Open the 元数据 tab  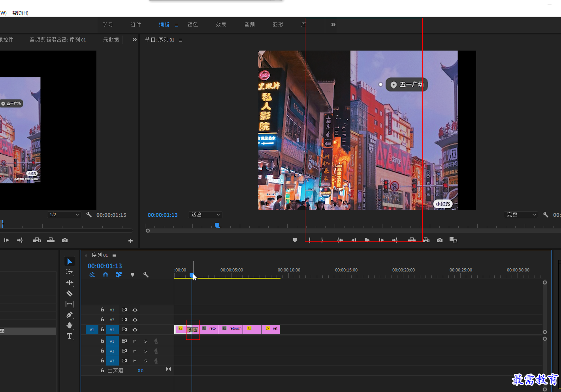(111, 40)
